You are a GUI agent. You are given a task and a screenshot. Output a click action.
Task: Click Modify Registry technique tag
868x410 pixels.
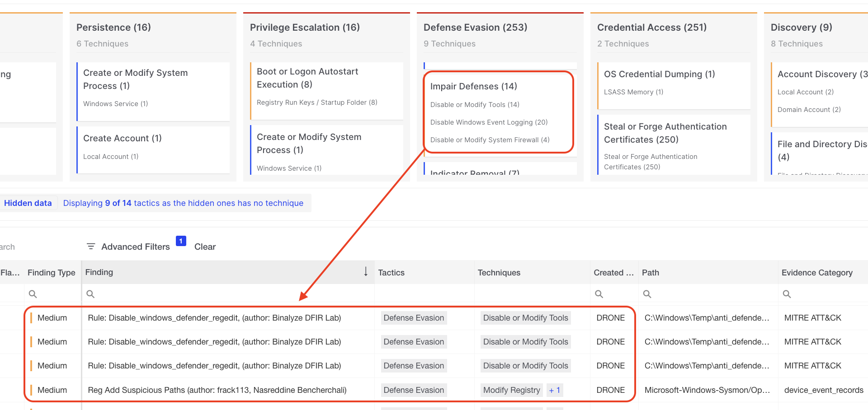(x=511, y=390)
